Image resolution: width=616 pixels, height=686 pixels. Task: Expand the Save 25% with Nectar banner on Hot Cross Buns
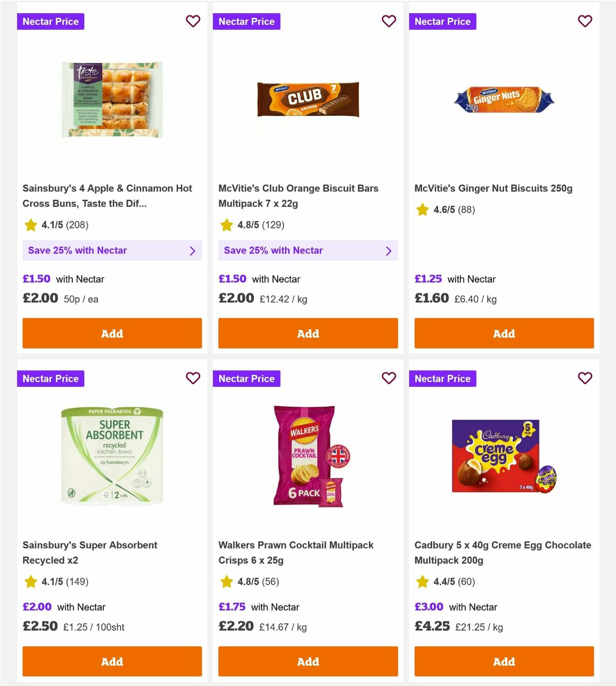pyautogui.click(x=112, y=250)
